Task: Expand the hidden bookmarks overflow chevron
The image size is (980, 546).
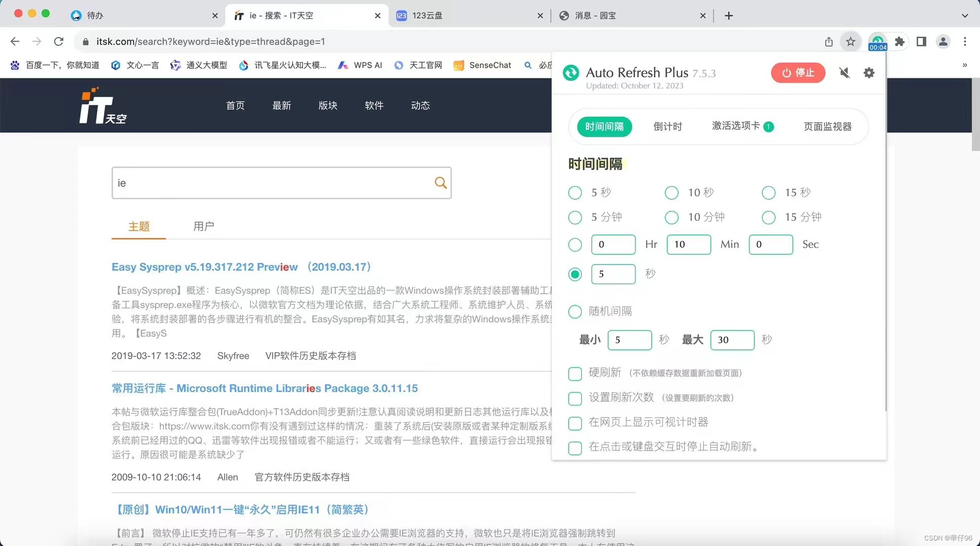Action: click(964, 65)
